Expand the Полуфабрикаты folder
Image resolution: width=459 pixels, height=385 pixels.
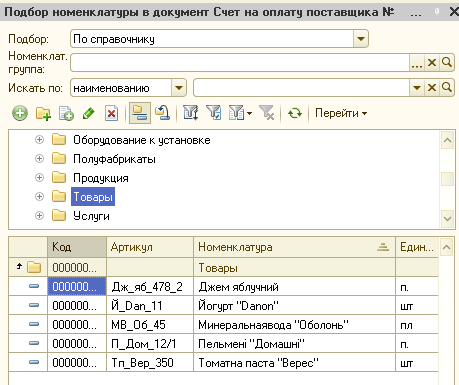pyautogui.click(x=39, y=158)
